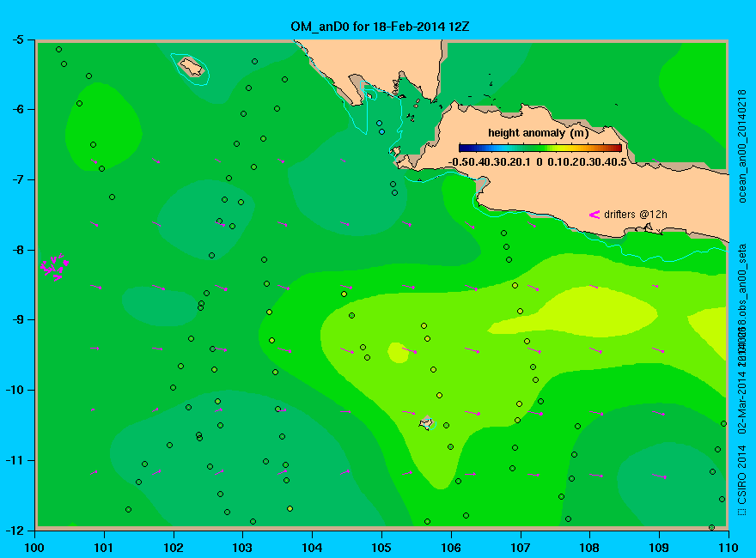
Task: Click the -11 latitude tick label
Action: coord(13,460)
